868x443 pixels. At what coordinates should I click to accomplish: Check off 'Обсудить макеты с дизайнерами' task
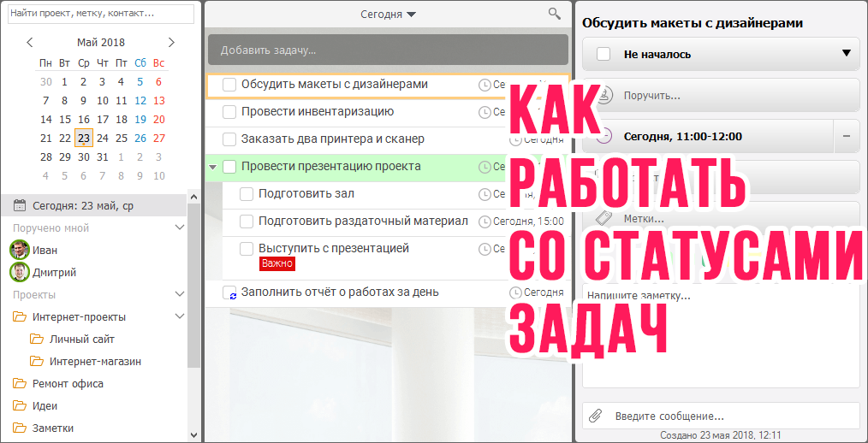[x=229, y=85]
